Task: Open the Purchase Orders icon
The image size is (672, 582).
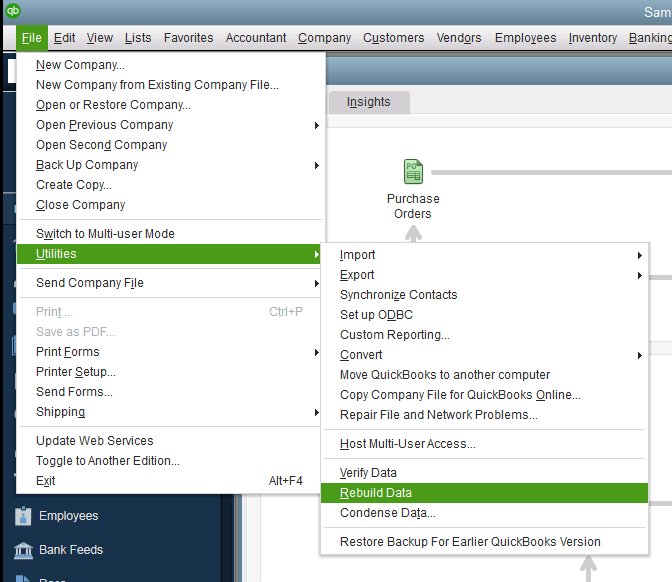Action: point(413,171)
